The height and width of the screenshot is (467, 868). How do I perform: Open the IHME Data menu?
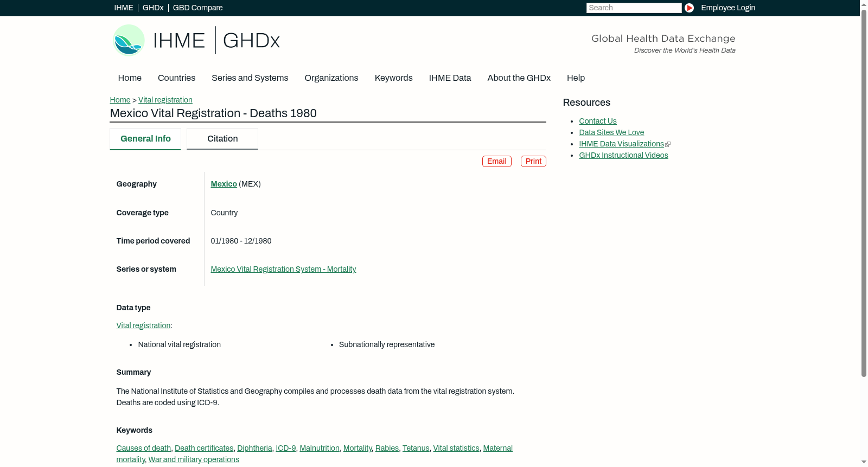coord(450,78)
